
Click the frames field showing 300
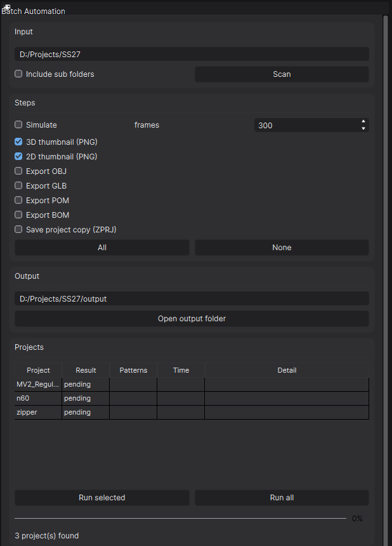(x=311, y=125)
